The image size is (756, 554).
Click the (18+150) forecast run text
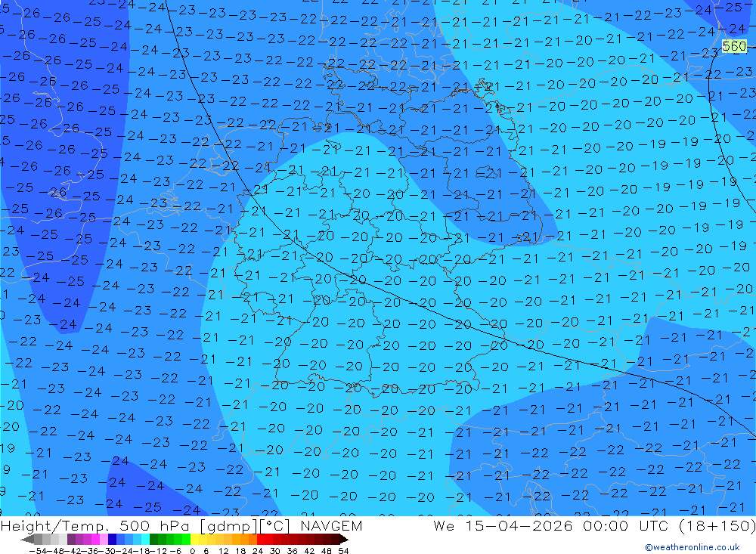tap(717, 525)
